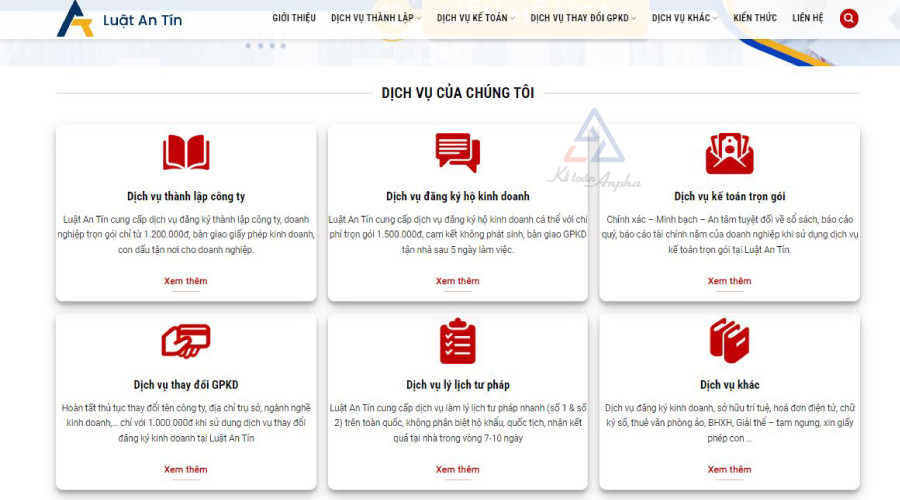Click the clipboard checklist icon for lý lịch tư pháp

[x=457, y=341]
